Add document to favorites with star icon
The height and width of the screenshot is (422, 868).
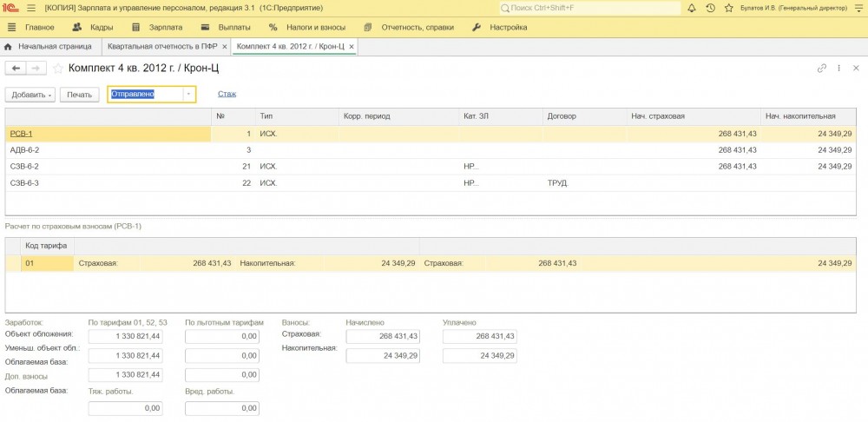pos(58,68)
